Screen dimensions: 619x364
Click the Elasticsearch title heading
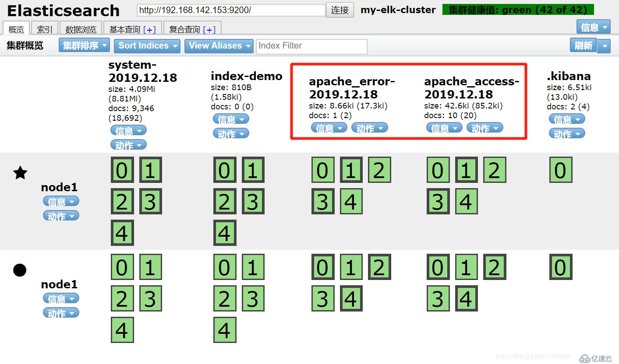pos(64,10)
